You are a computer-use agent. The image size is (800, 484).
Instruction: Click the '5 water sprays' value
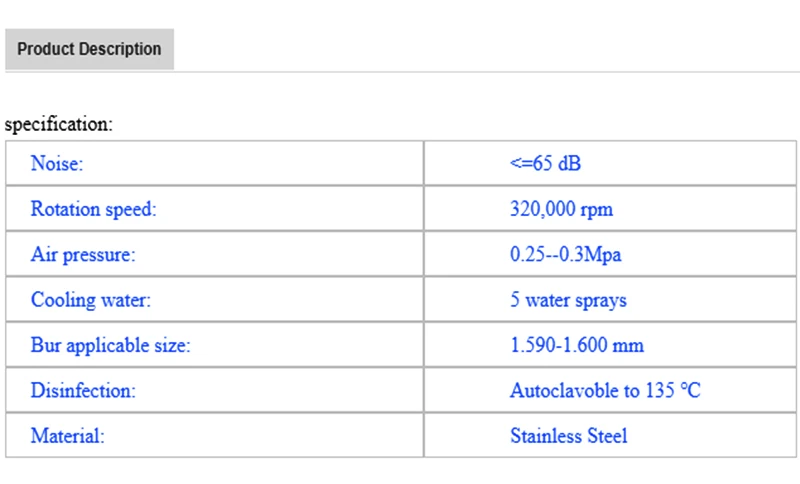(568, 300)
